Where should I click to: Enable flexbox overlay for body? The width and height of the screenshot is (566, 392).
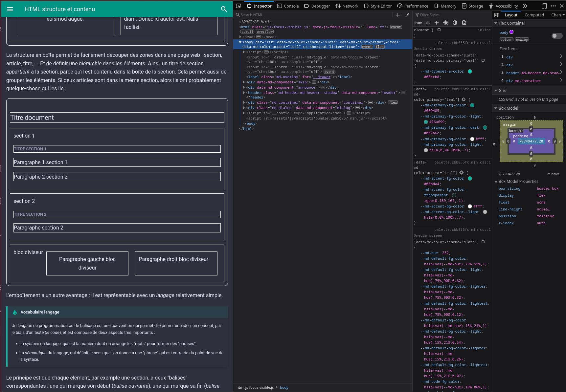(x=557, y=36)
